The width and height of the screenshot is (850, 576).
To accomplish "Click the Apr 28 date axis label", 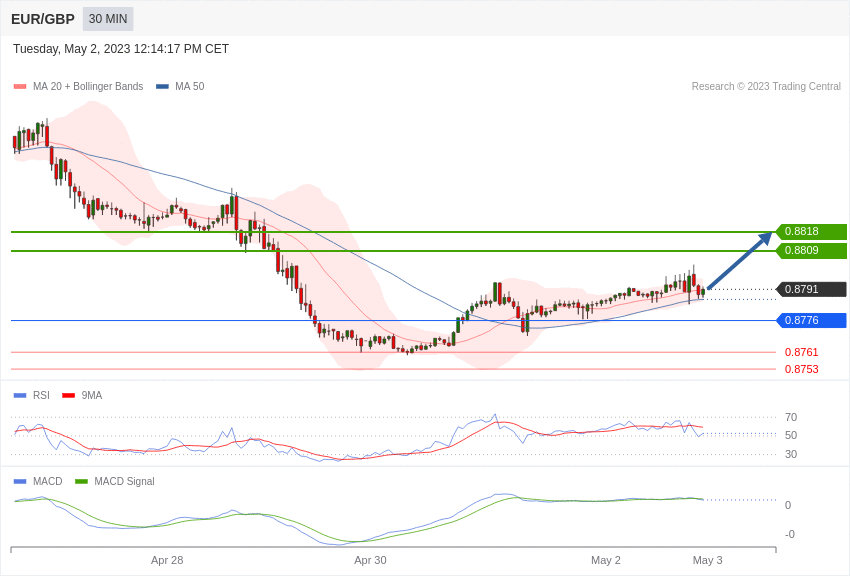I will 167,560.
